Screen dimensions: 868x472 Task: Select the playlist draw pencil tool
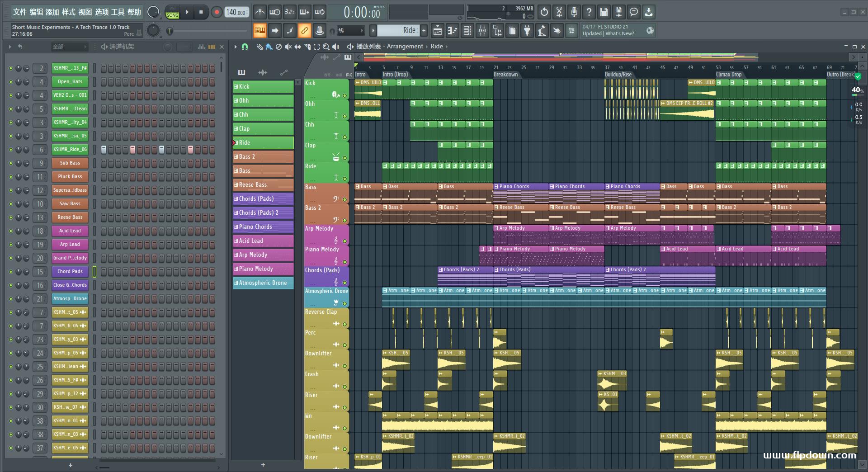pyautogui.click(x=259, y=47)
